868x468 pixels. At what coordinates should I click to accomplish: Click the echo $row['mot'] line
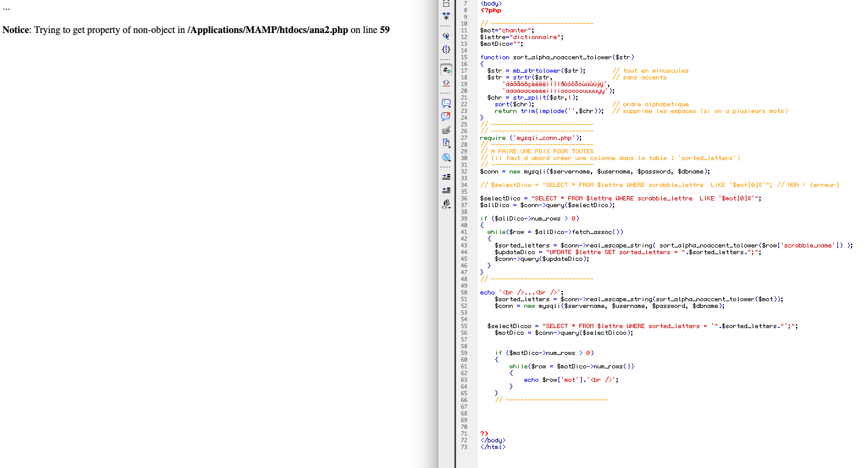tap(571, 380)
